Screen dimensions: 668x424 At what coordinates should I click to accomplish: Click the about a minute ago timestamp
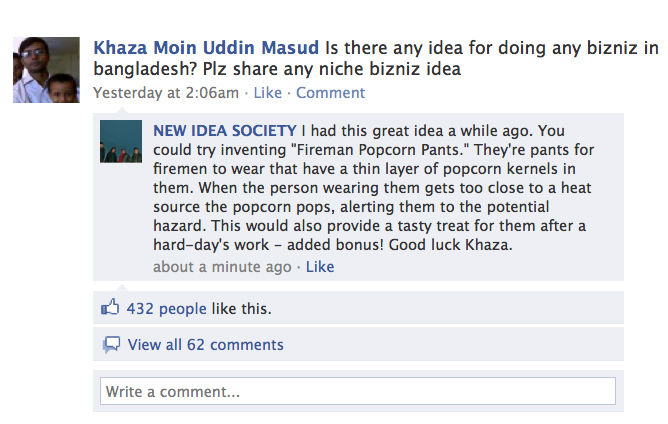(222, 267)
